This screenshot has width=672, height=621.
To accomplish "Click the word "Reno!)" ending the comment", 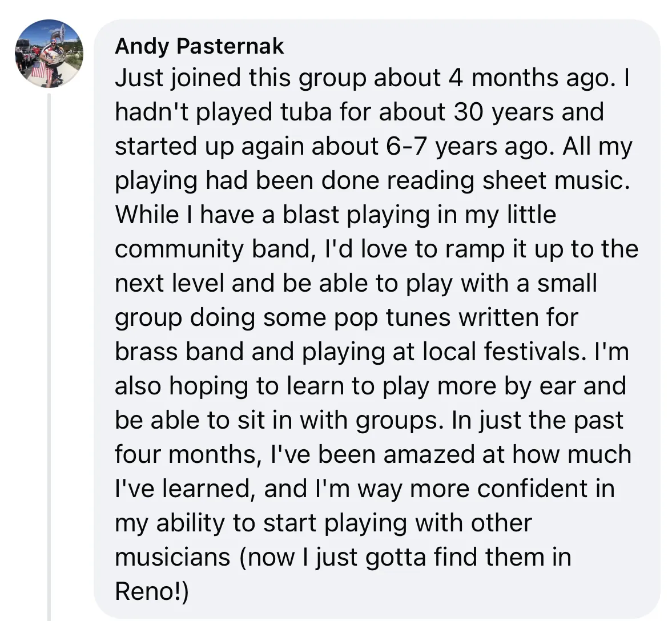I will (152, 592).
